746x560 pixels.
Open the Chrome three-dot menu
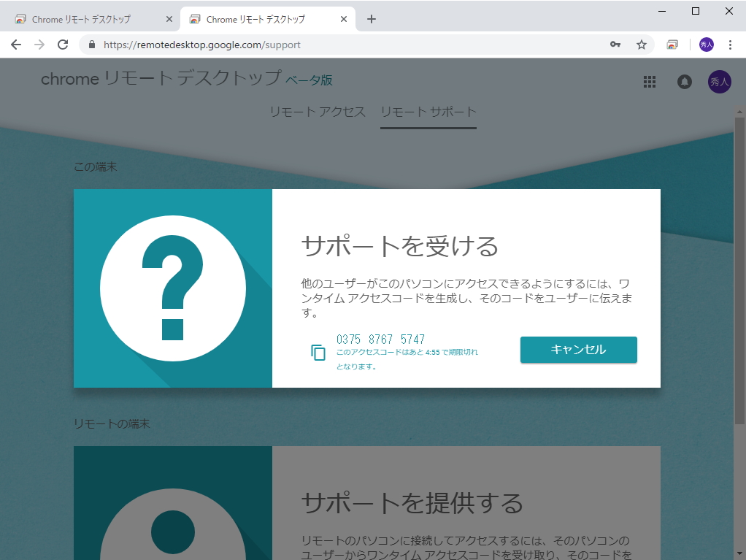point(730,45)
